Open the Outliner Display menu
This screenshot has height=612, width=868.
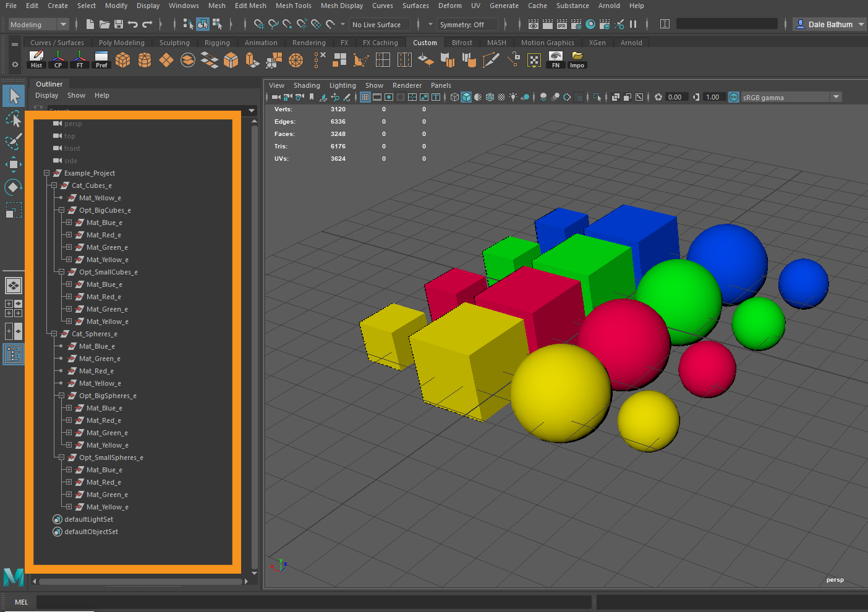click(47, 95)
